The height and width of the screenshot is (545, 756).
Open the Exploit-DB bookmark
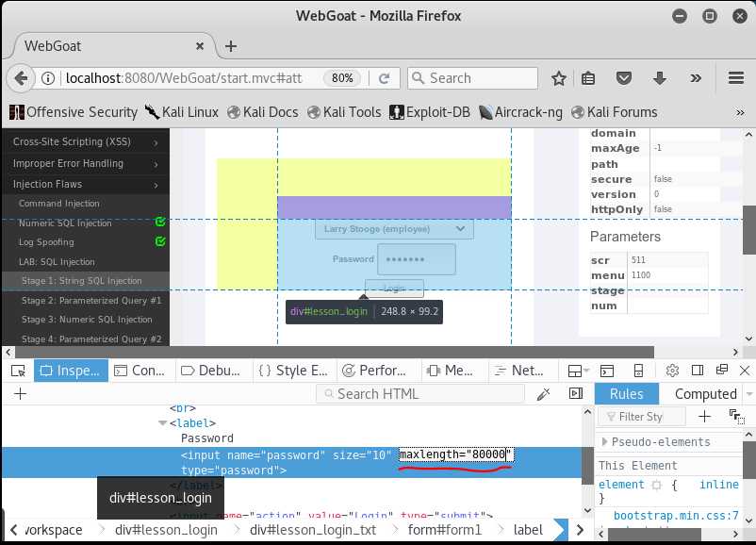coord(430,112)
